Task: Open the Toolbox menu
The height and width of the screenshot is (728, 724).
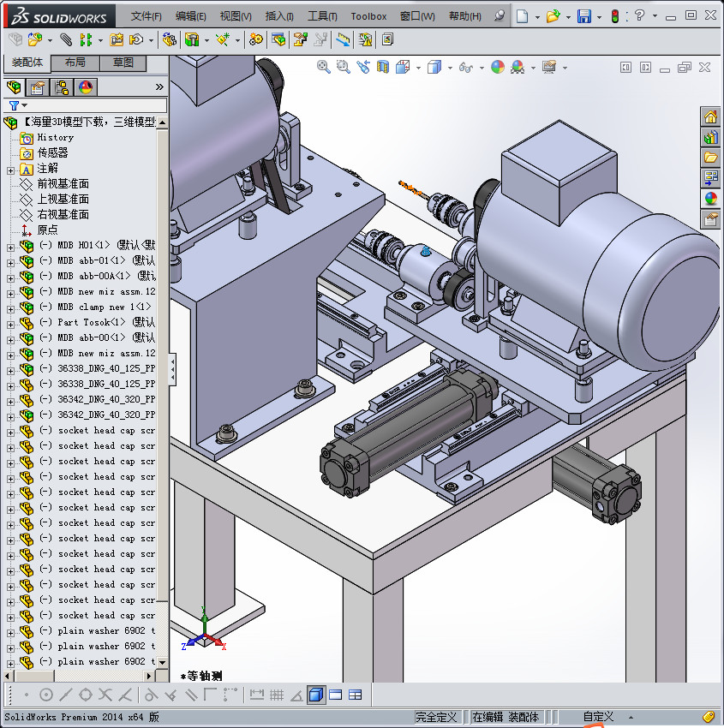Action: [x=368, y=16]
